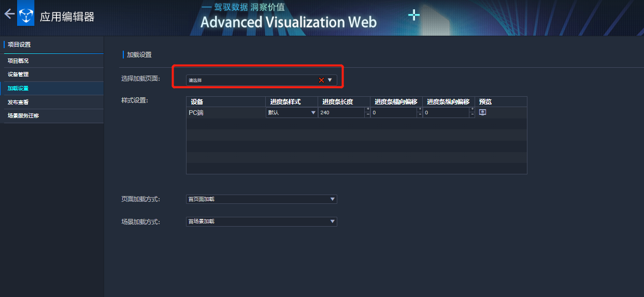Click the 请选择 loading page field
The image size is (644, 297).
pyautogui.click(x=262, y=80)
